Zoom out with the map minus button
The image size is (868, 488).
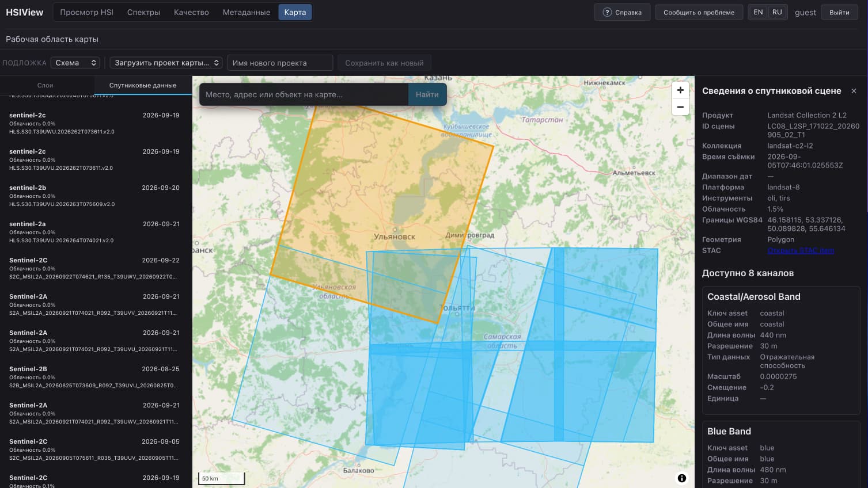[680, 107]
